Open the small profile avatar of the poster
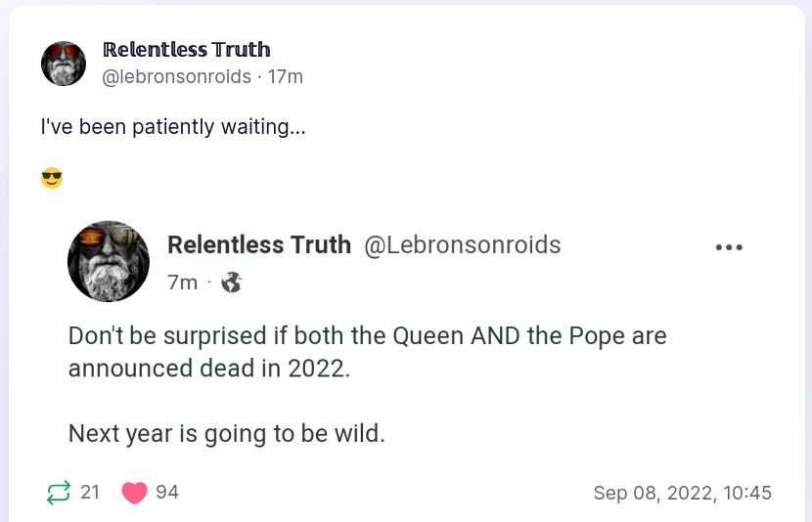This screenshot has height=522, width=812. (x=64, y=64)
